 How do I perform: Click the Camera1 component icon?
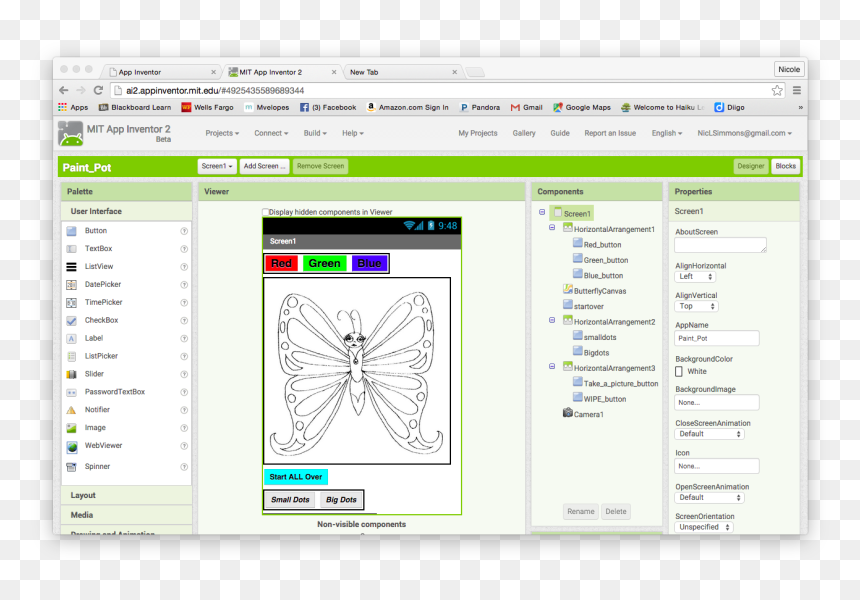point(568,412)
